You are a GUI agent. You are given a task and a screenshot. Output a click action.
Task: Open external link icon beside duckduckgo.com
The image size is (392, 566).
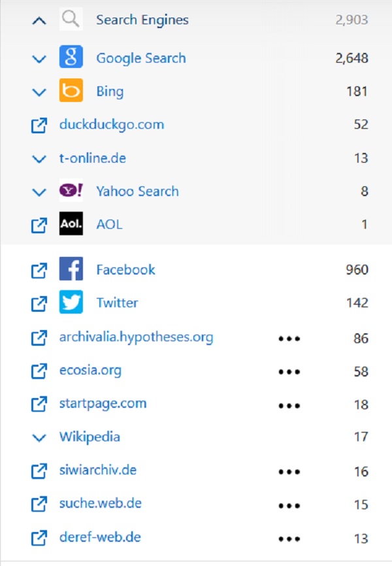[39, 125]
